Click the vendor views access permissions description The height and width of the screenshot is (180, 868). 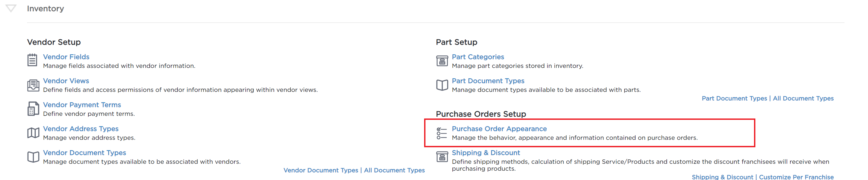click(x=180, y=90)
